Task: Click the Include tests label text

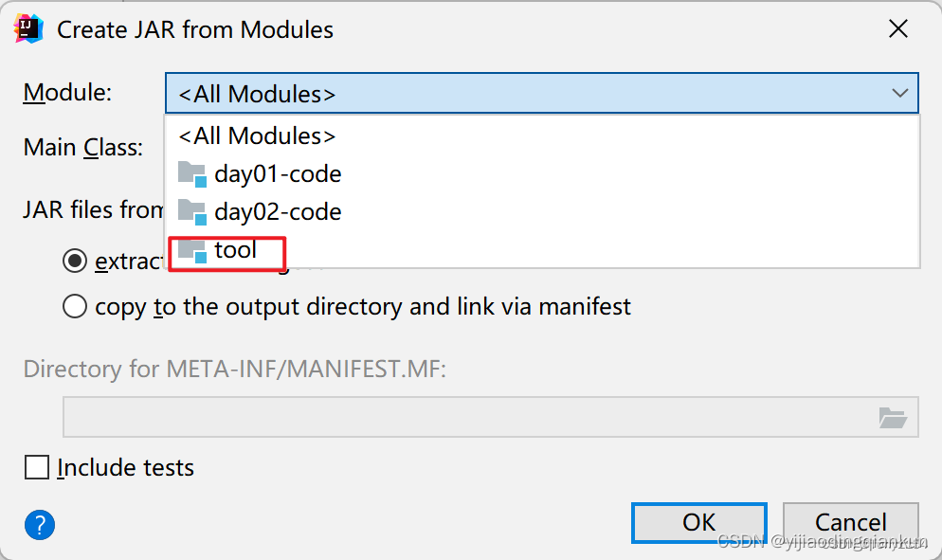Action: pos(125,467)
